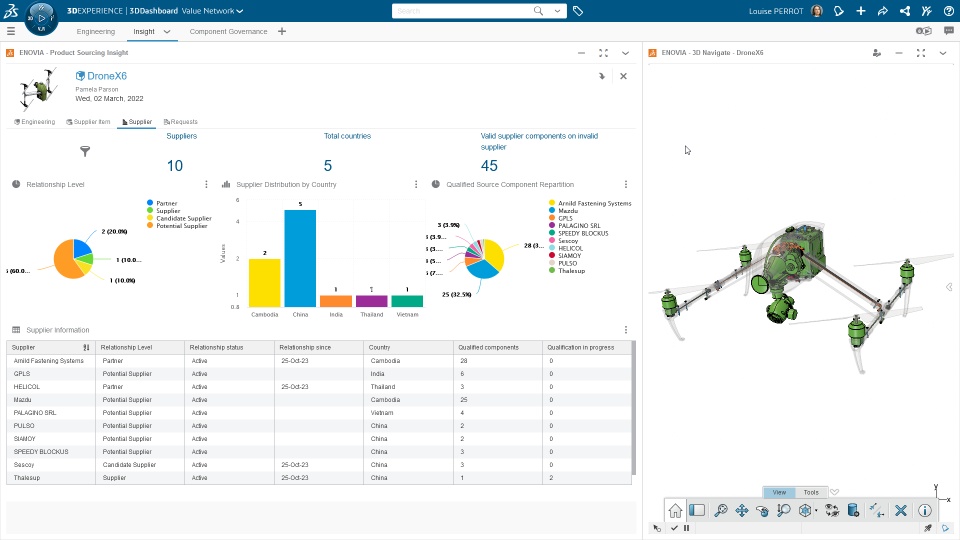
Task: Switch to the Component Governance tab
Action: [228, 31]
